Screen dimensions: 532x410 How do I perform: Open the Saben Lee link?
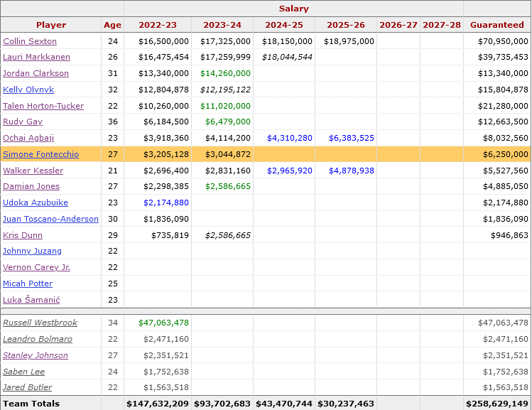point(23,372)
